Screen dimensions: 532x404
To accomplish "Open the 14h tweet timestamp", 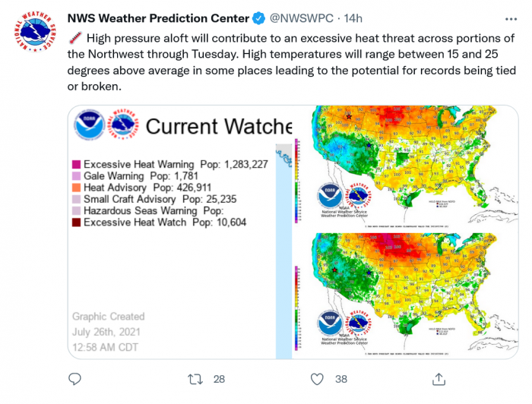I will [353, 18].
